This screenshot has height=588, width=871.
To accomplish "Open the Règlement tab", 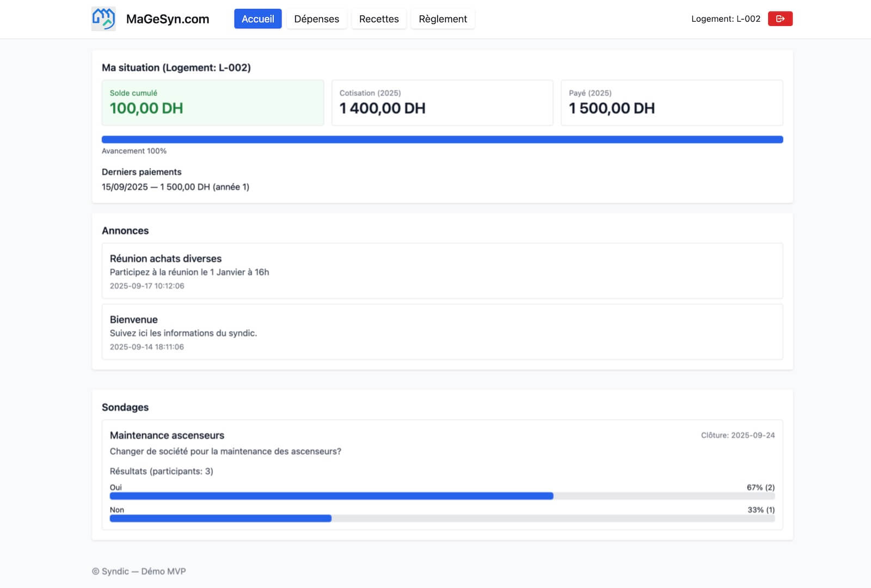I will click(x=442, y=19).
